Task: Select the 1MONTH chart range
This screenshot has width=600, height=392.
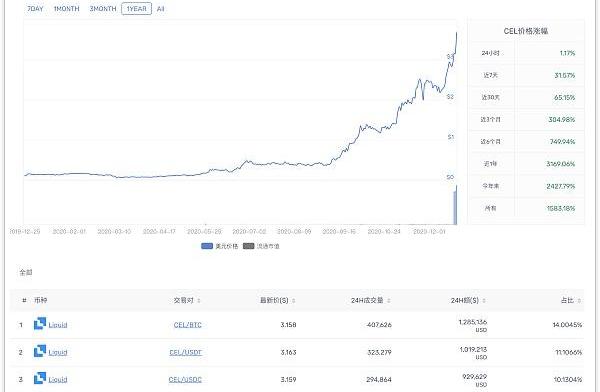Action: pos(67,8)
